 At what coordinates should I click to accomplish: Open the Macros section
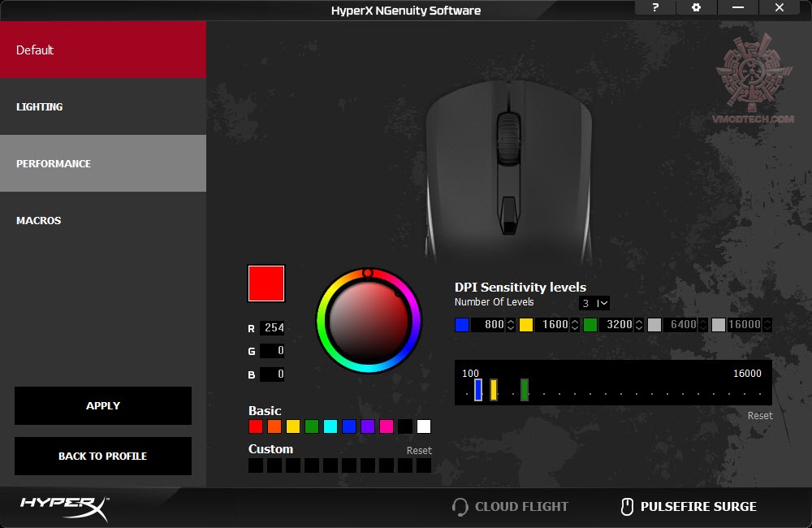[x=103, y=220]
